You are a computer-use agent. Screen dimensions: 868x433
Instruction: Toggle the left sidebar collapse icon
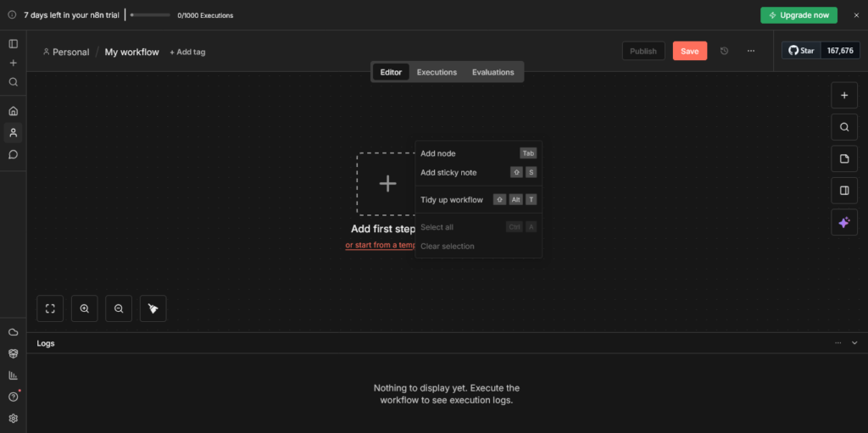[x=13, y=43]
